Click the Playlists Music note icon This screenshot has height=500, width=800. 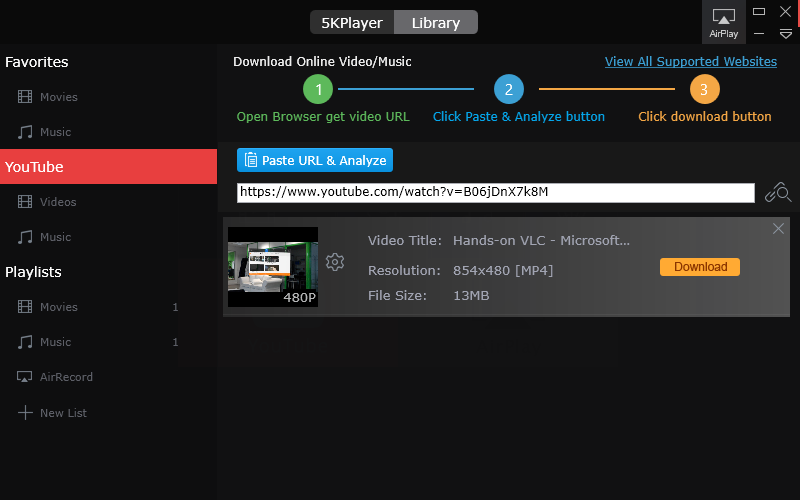pyautogui.click(x=24, y=342)
